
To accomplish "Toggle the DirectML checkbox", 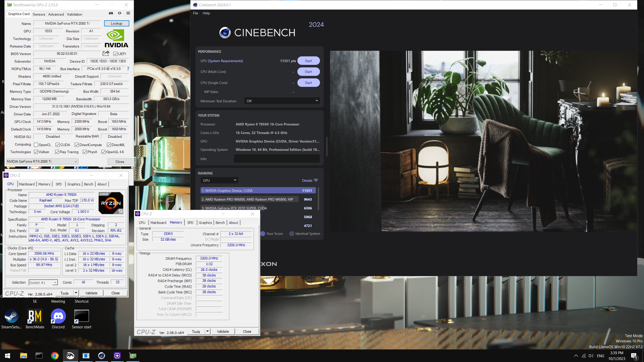I will tap(109, 145).
